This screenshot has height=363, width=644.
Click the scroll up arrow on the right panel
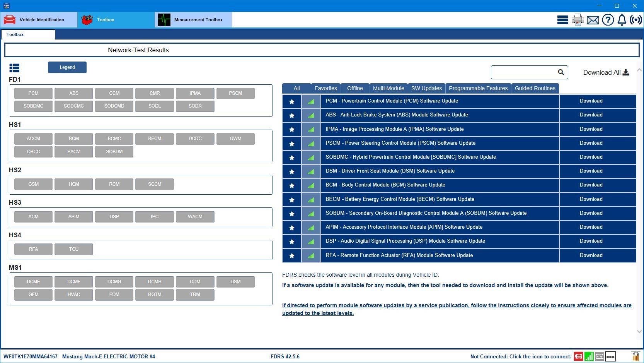coord(639,70)
